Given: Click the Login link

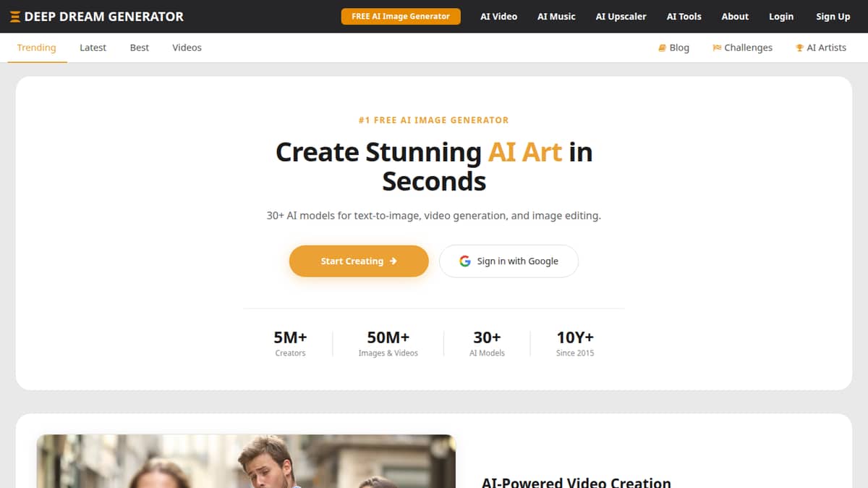Looking at the screenshot, I should [781, 16].
